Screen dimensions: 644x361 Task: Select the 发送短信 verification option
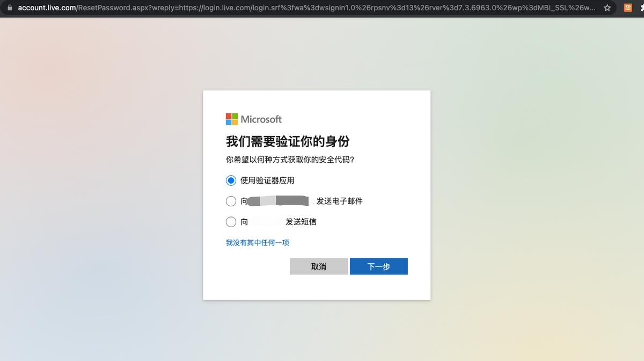[x=231, y=221]
